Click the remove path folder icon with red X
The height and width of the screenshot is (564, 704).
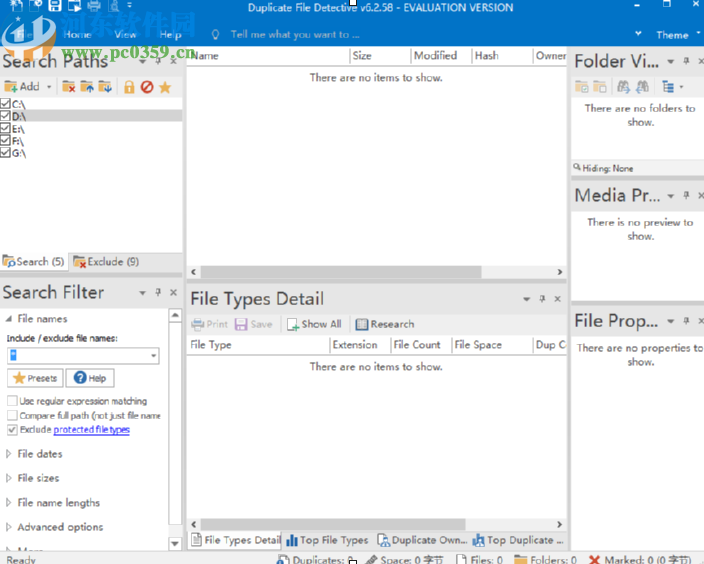coord(69,87)
